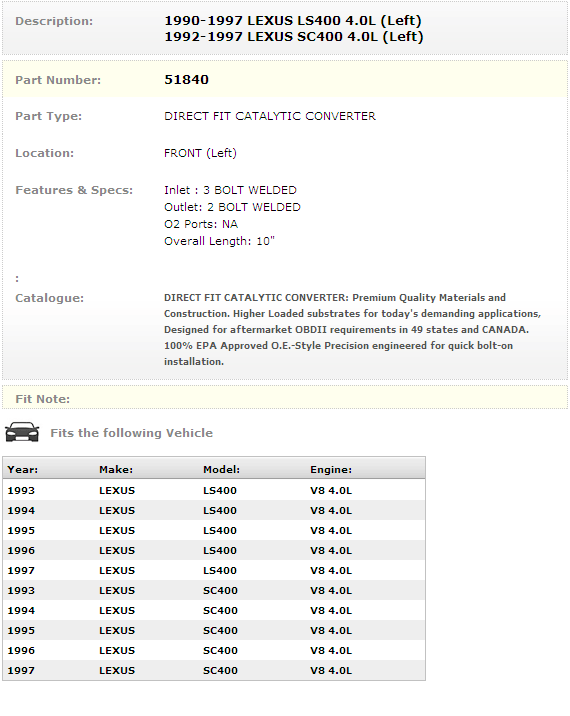Screen dimensions: 570x716
Task: Click the Fits the following Vehicle heading
Action: click(132, 433)
